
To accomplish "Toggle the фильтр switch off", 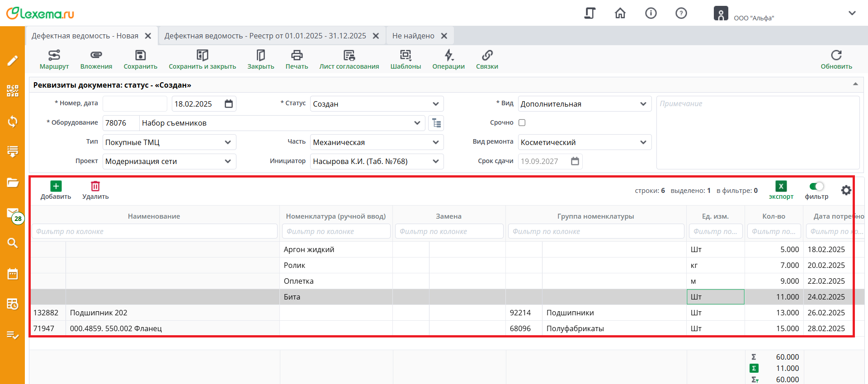I will (816, 187).
